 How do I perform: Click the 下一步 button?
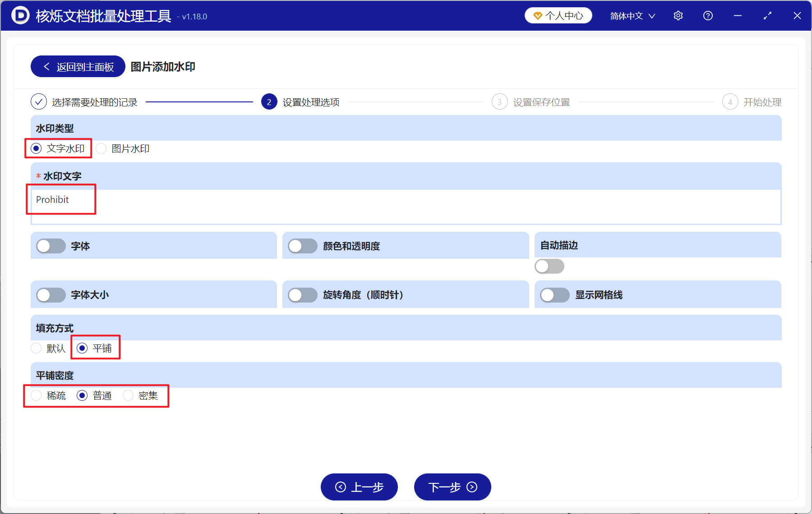(452, 487)
